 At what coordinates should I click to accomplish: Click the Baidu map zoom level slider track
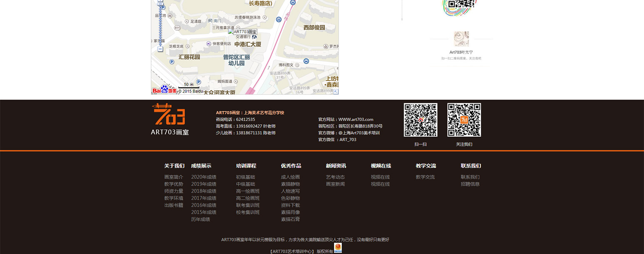point(160,25)
